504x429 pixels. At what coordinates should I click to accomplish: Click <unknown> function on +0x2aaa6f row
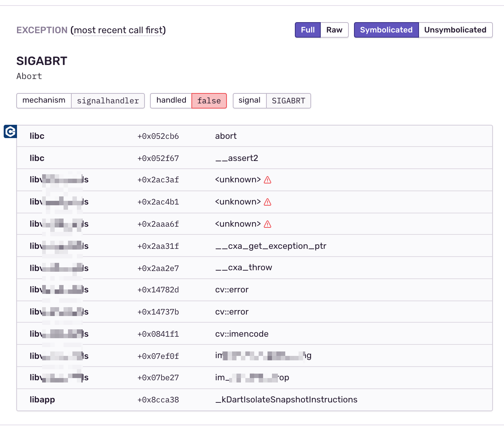(238, 224)
